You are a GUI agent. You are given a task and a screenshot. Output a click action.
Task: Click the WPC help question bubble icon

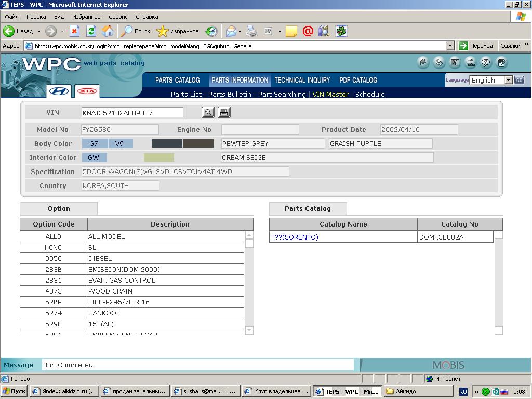(486, 63)
